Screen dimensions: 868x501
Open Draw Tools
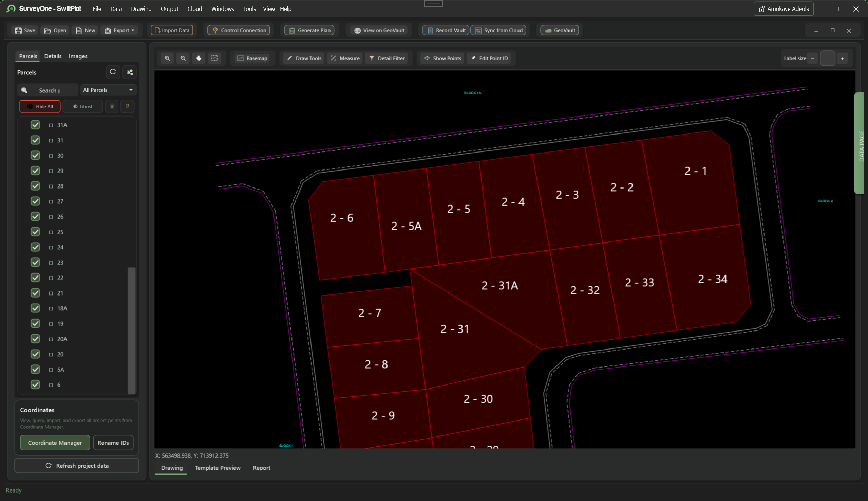(304, 58)
